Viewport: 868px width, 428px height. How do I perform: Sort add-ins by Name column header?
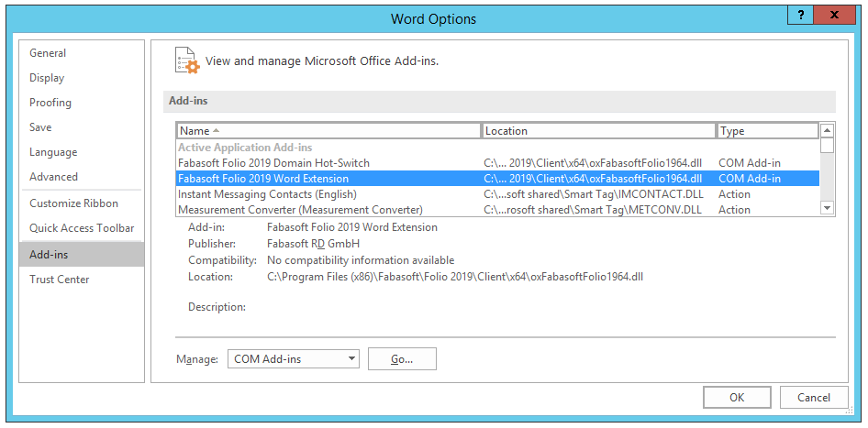click(328, 131)
